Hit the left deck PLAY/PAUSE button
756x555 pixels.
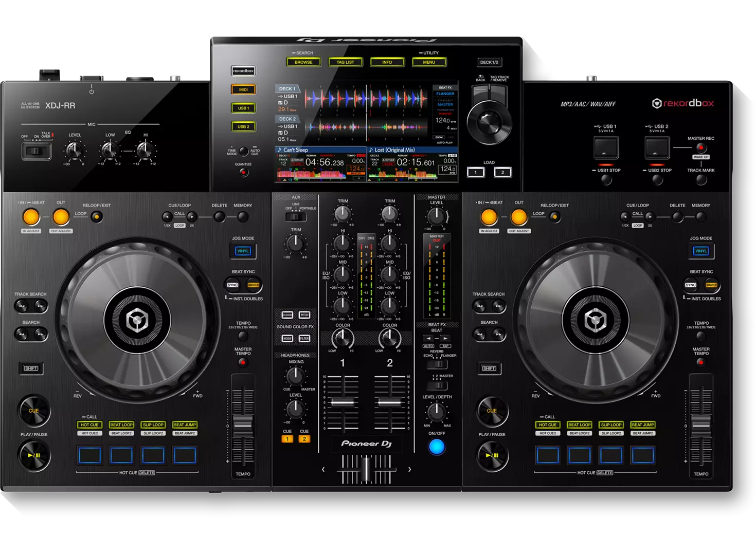tap(34, 455)
